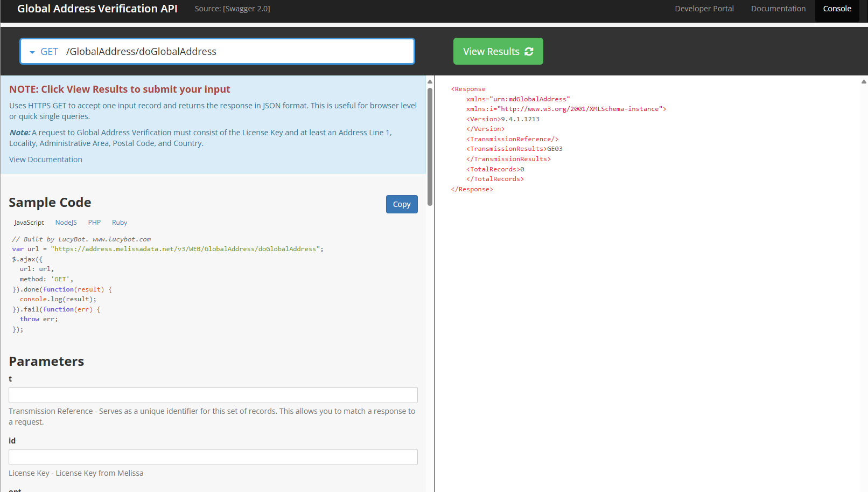This screenshot has height=492, width=868.
Task: Click the Sample Code heading
Action: [50, 203]
